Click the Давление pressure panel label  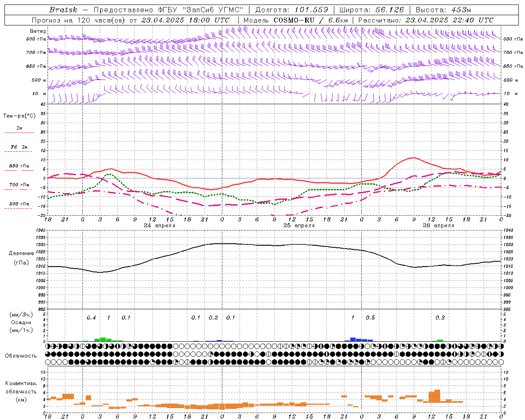tap(21, 253)
